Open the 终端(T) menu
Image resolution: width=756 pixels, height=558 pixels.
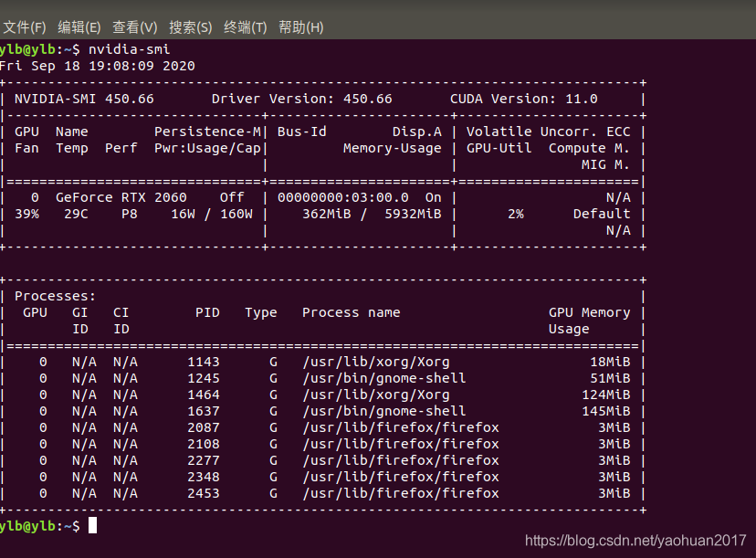click(x=244, y=27)
